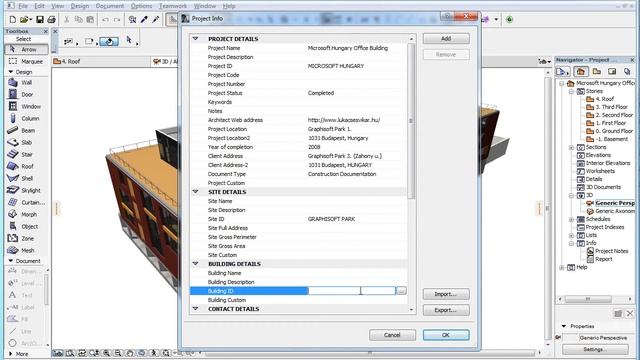
Task: Collapse the SITE DETAILS section
Action: [x=196, y=192]
